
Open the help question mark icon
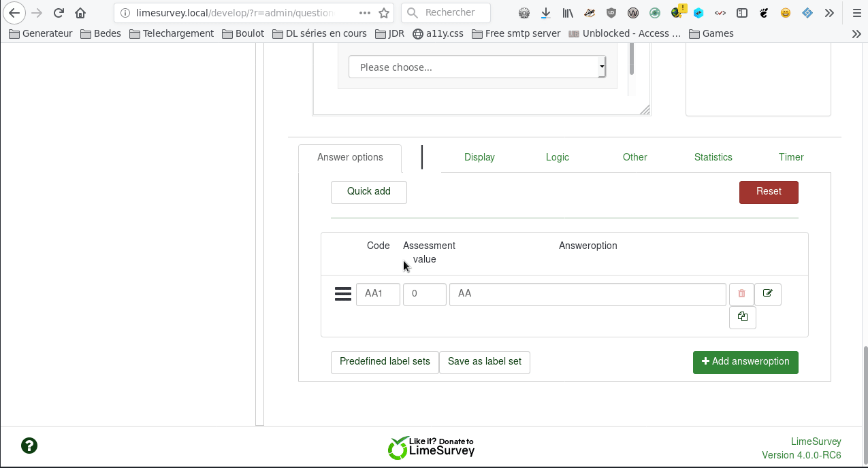(x=29, y=446)
